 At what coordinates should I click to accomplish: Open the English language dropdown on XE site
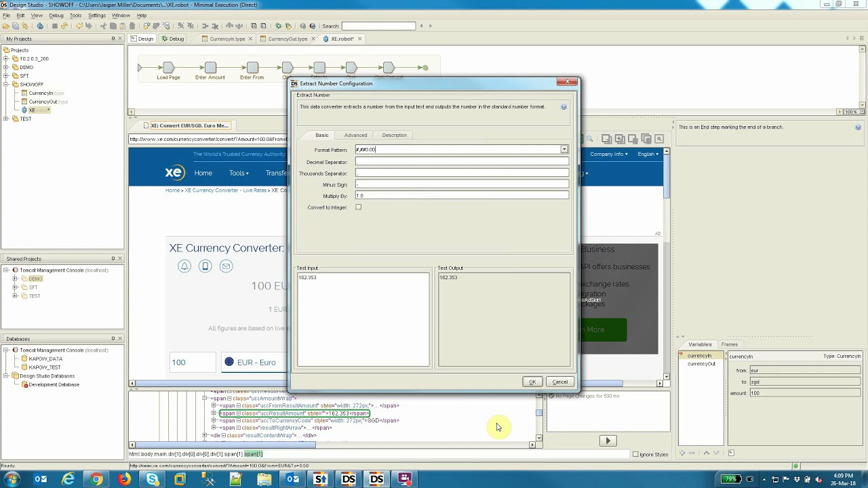(648, 154)
